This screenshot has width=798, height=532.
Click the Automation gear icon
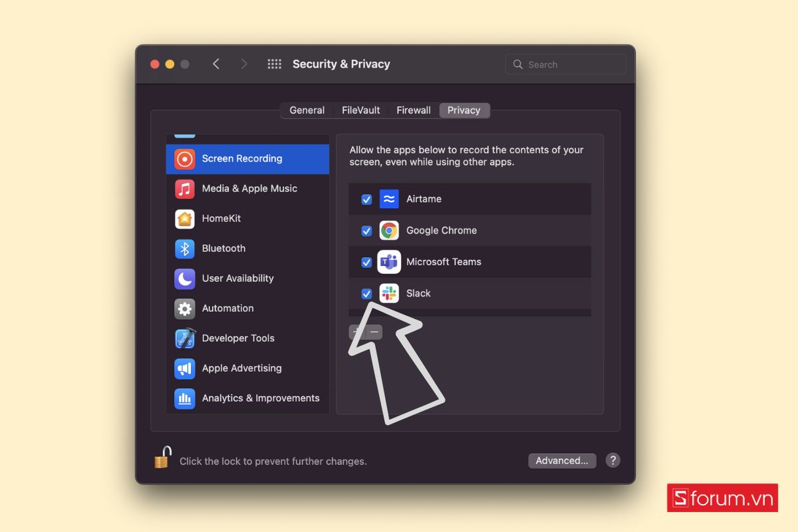coord(185,309)
